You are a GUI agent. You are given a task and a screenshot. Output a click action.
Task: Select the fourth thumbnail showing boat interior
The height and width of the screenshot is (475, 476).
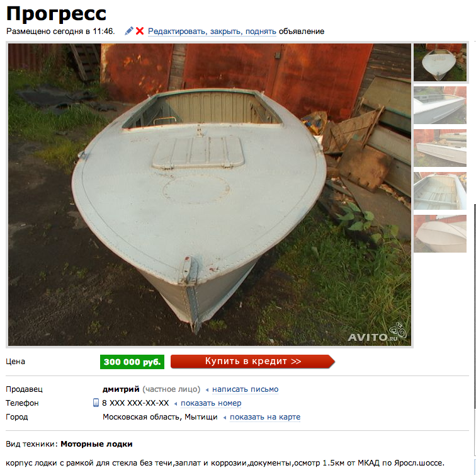440,191
